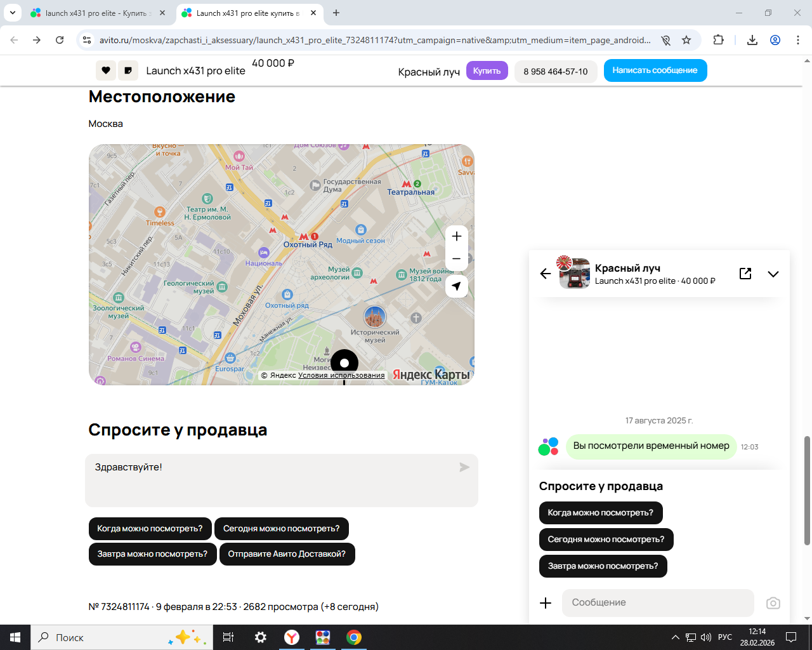Click the tracking protection eye icon
Image resolution: width=812 pixels, height=650 pixels.
[665, 40]
